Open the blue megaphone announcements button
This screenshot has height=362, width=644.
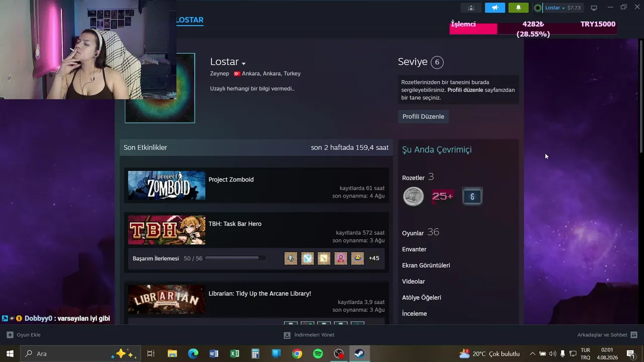click(495, 8)
